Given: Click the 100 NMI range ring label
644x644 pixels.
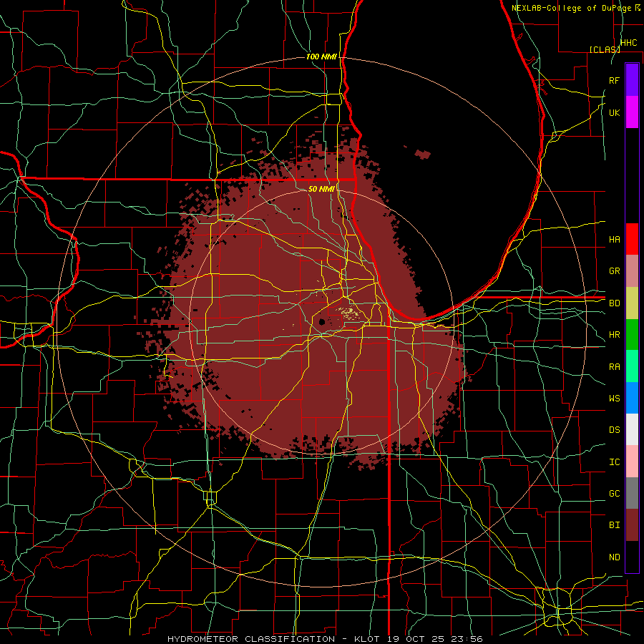Looking at the screenshot, I should coord(321,57).
